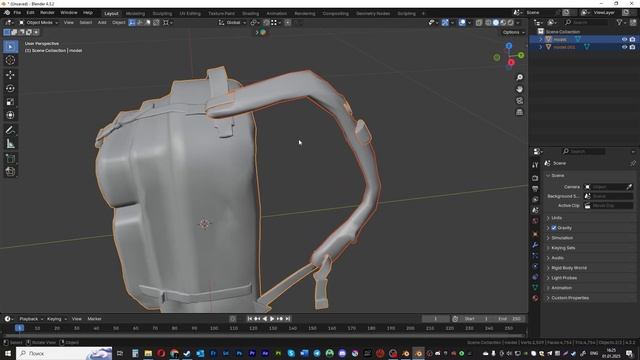
Task: Pin the Scene properties panel
Action: [x=633, y=163]
